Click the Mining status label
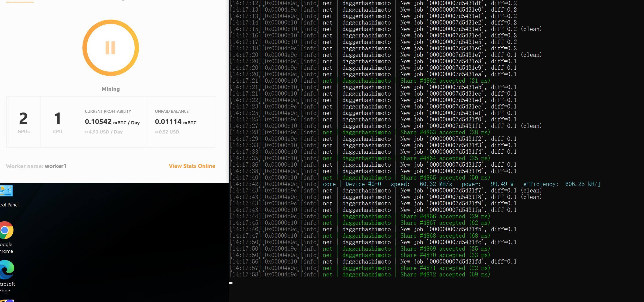 110,89
